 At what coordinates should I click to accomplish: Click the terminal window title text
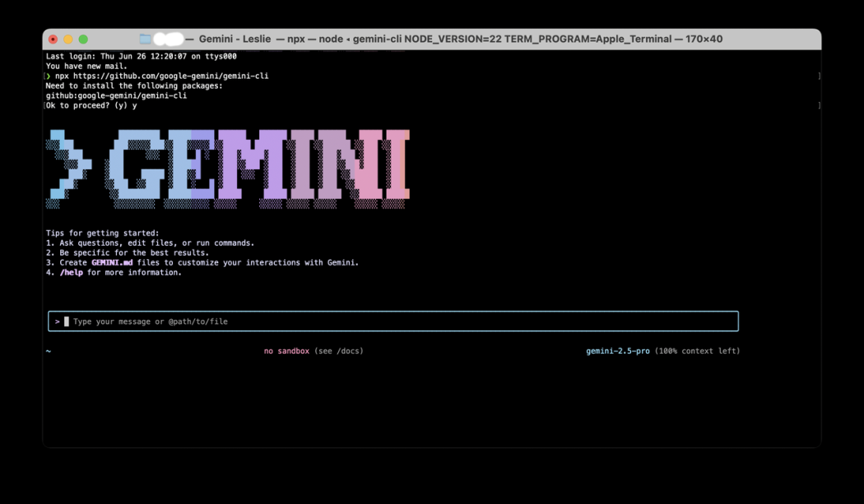(x=460, y=39)
